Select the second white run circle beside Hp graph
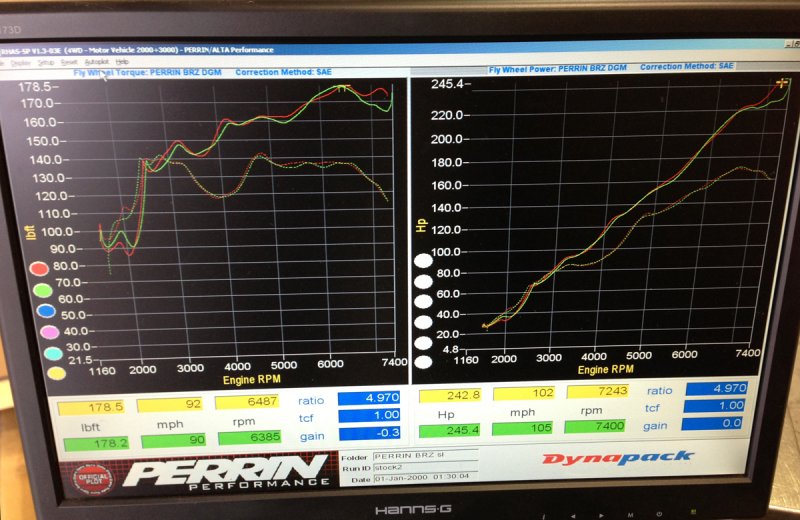The height and width of the screenshot is (520, 800). pyautogui.click(x=423, y=282)
